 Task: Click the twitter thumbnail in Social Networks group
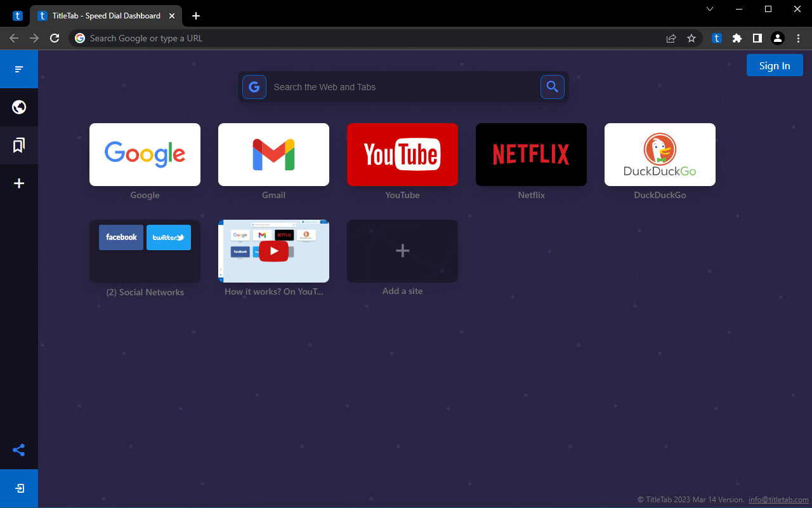point(169,237)
